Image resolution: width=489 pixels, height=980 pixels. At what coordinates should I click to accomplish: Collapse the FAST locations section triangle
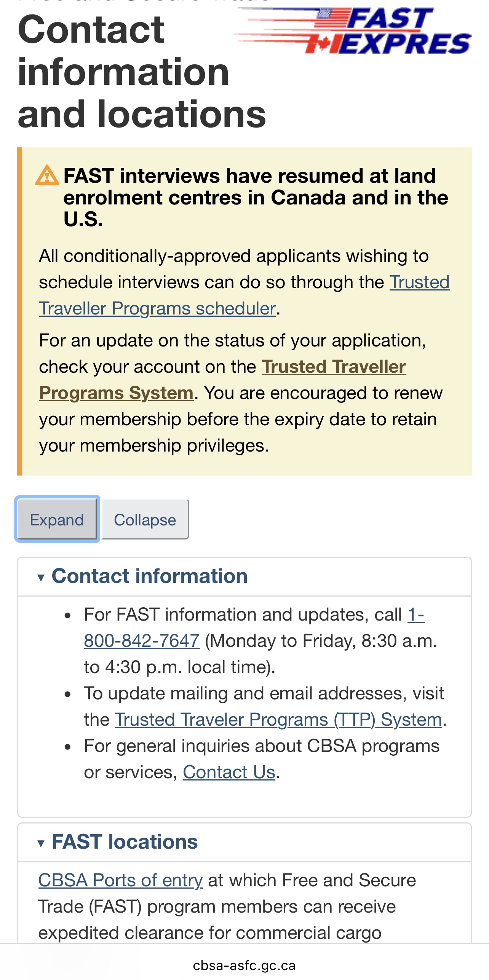[41, 843]
